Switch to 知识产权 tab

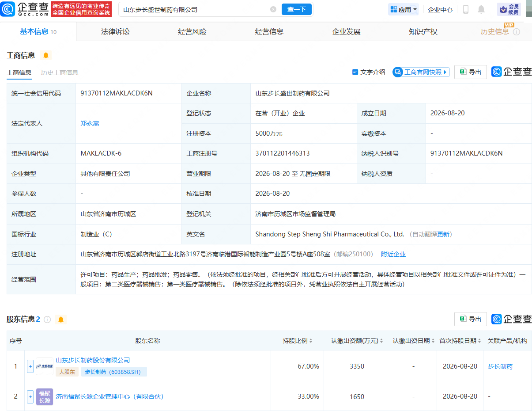pyautogui.click(x=423, y=32)
